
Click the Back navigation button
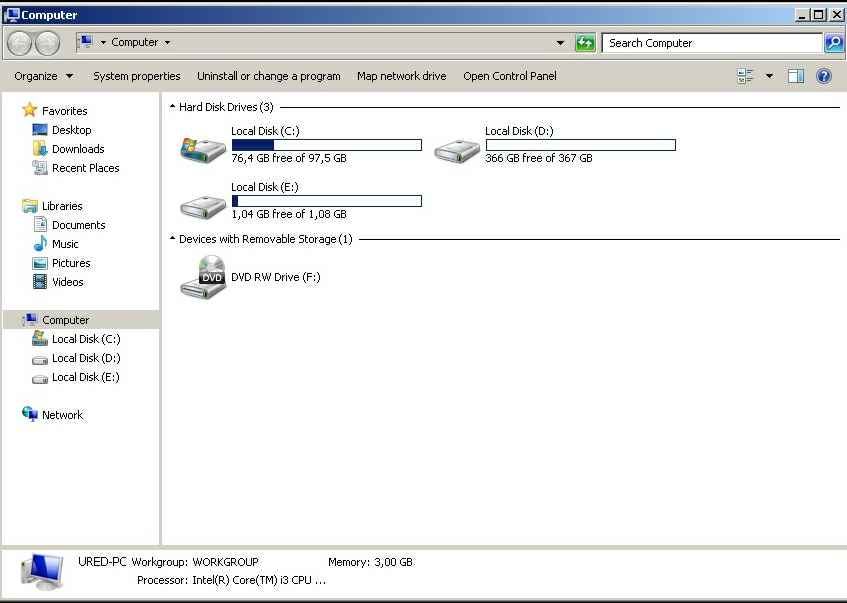click(19, 43)
